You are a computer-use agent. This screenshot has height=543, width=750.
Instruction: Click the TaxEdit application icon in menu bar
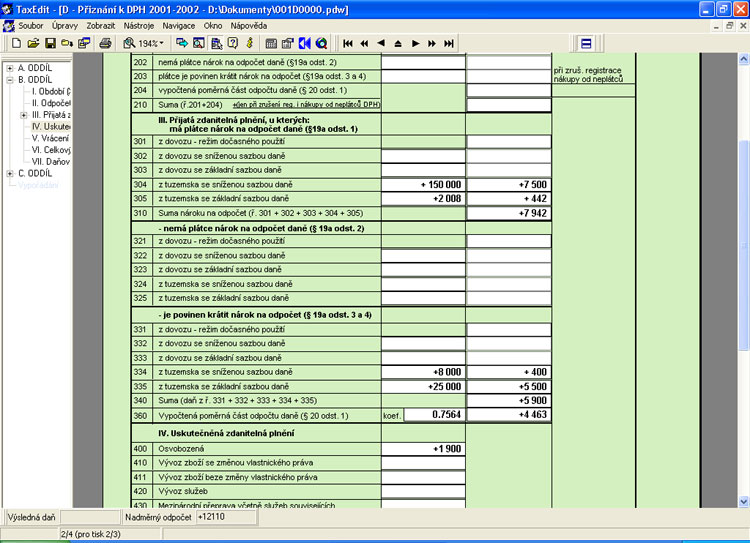pos(8,26)
